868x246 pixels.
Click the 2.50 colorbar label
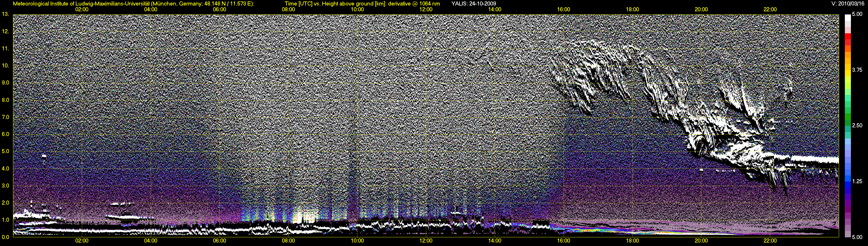click(x=857, y=125)
